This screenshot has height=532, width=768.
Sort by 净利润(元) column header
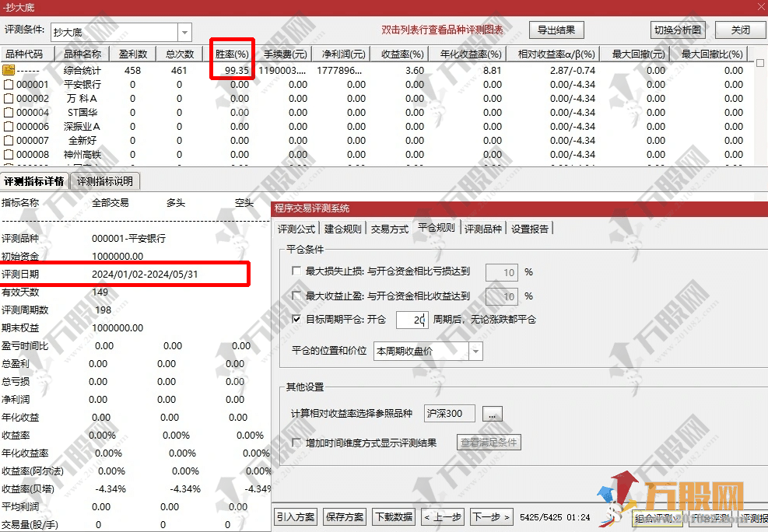(x=343, y=54)
